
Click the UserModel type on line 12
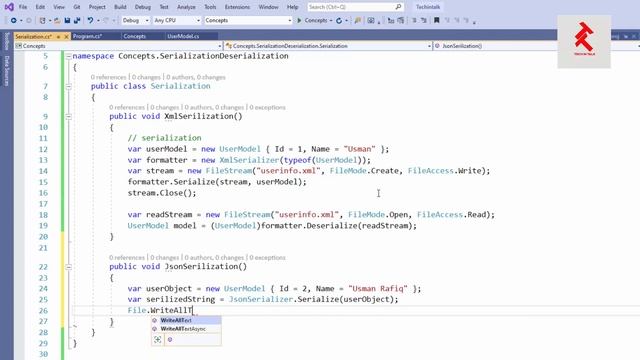point(240,149)
